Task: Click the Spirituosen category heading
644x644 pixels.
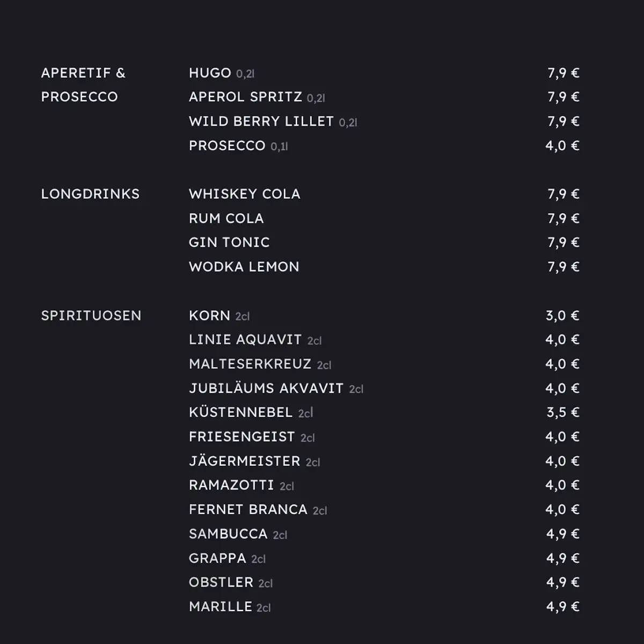Action: click(91, 316)
